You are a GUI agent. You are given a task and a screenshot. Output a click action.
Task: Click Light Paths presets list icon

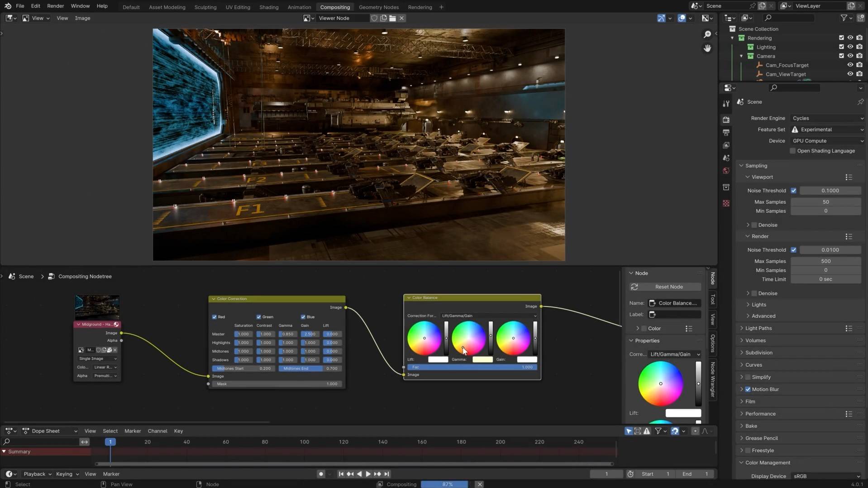[x=849, y=328]
